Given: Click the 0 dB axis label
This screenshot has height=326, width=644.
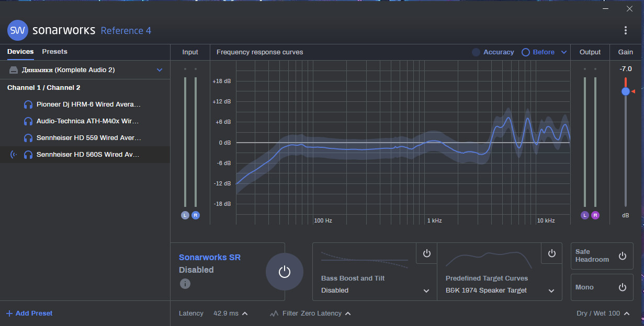Looking at the screenshot, I should coord(224,143).
